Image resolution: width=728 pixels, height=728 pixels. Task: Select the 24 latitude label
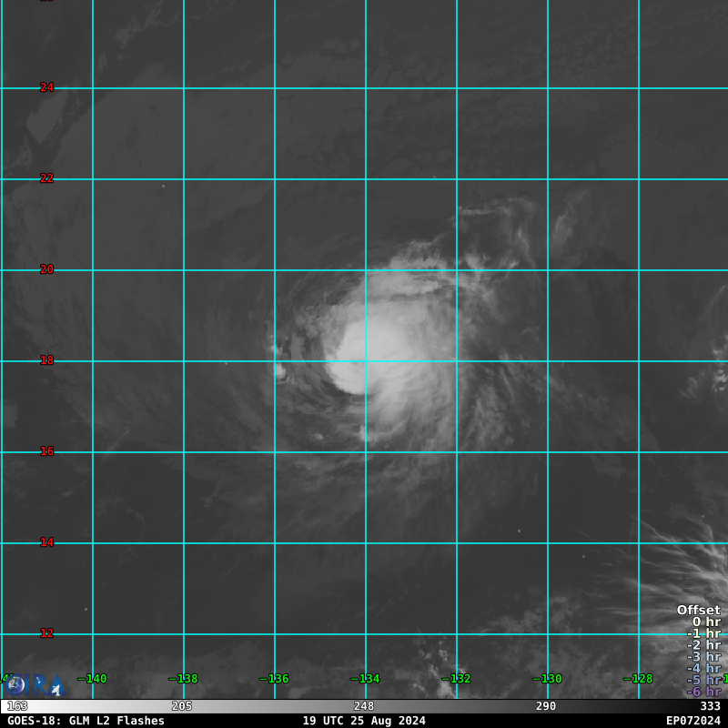pyautogui.click(x=47, y=87)
